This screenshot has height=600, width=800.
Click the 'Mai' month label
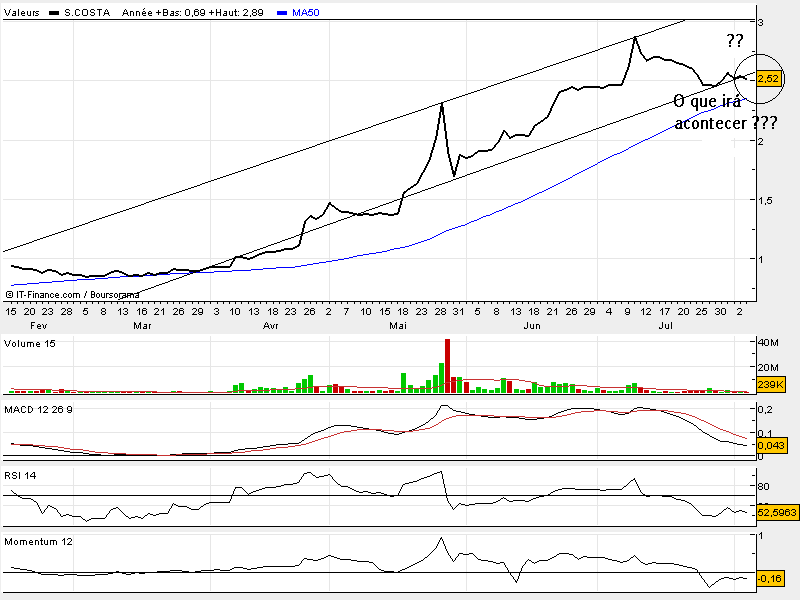[398, 326]
